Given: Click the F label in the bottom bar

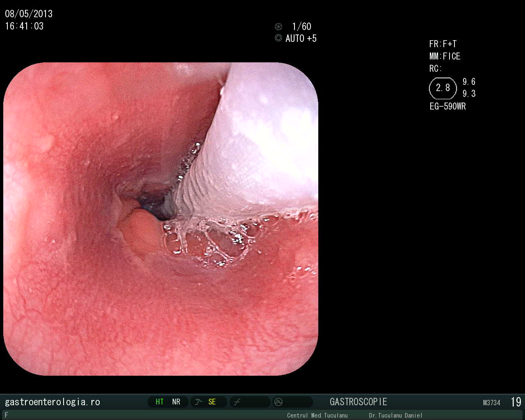Looking at the screenshot, I should (x=6, y=415).
